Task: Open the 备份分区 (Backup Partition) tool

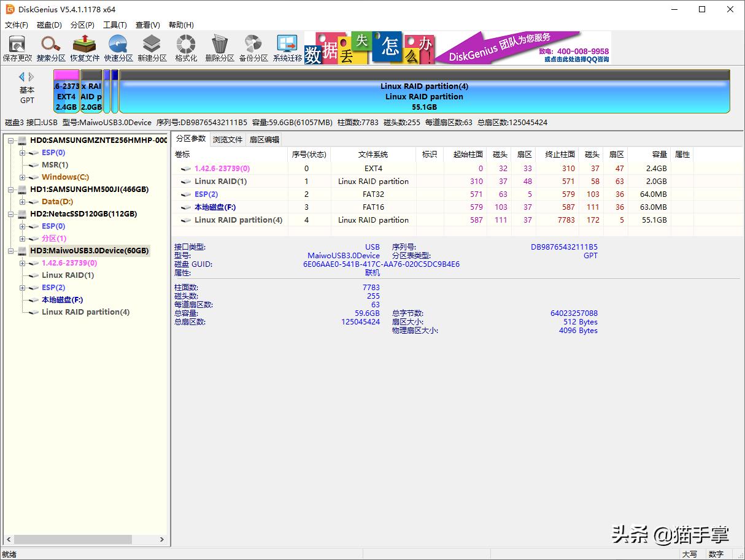Action: (253, 48)
